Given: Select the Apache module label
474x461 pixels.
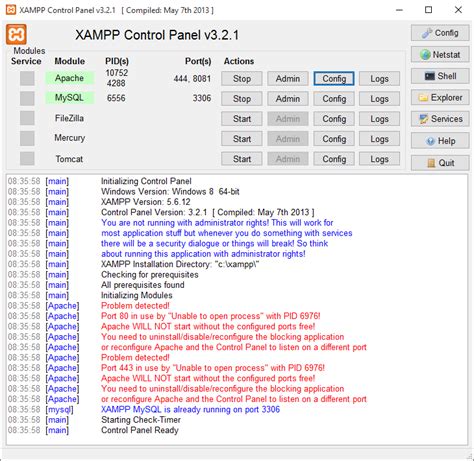Looking at the screenshot, I should (69, 78).
